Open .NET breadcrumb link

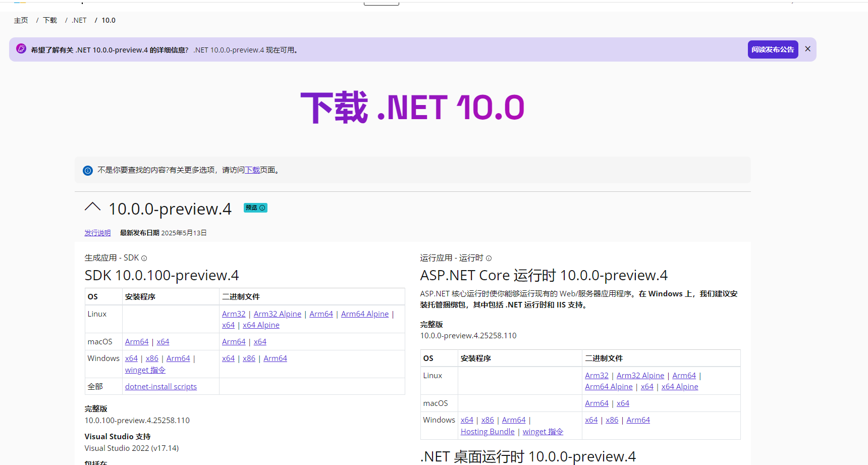79,20
